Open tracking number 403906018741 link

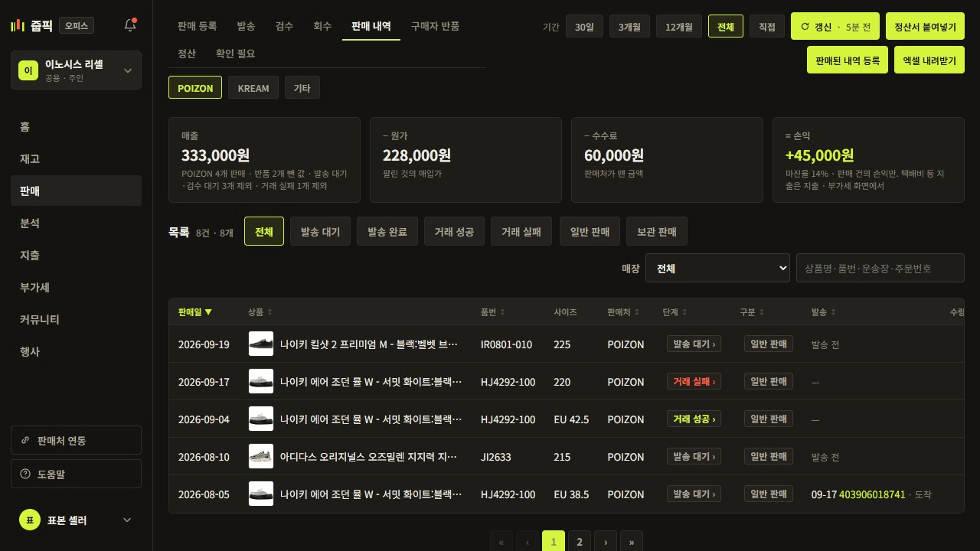coord(872,494)
